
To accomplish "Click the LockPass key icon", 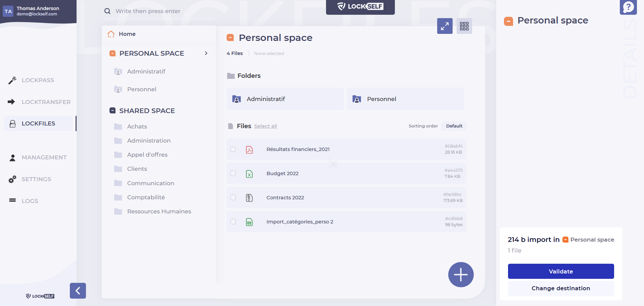I will [12, 80].
